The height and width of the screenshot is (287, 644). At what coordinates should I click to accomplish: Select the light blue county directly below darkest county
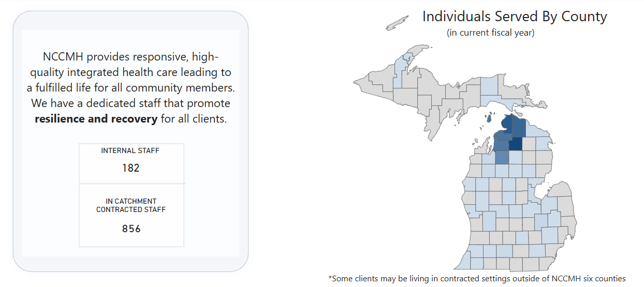[x=516, y=157]
